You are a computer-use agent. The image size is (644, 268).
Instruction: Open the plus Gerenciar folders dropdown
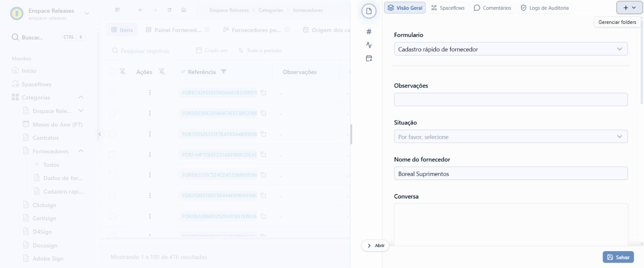click(629, 7)
